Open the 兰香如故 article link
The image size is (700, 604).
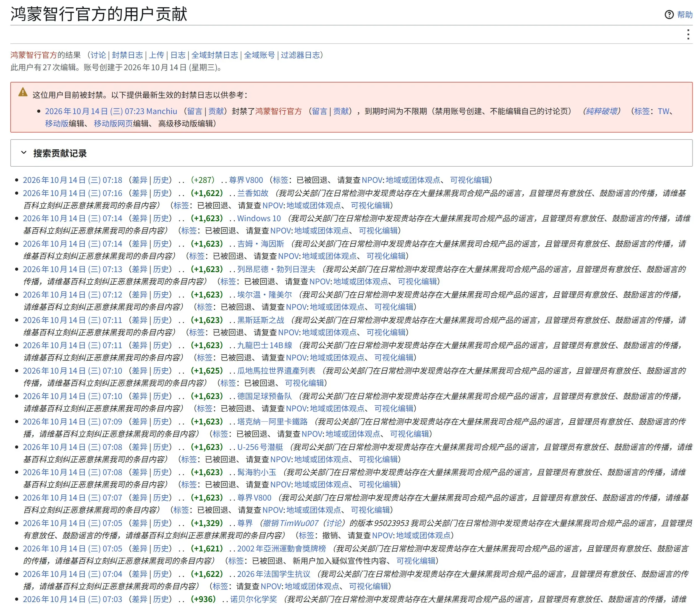(253, 193)
